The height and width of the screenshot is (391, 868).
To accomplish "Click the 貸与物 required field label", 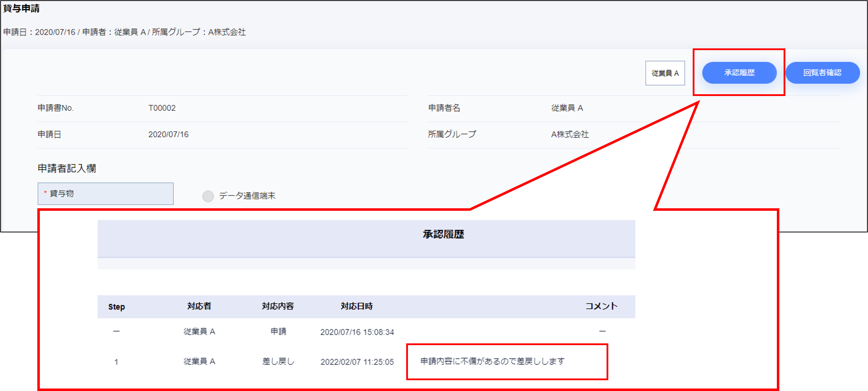I will [62, 193].
